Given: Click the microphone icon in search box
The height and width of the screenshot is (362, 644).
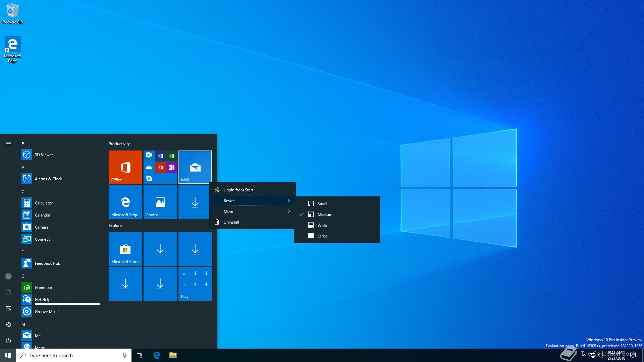Looking at the screenshot, I should [124, 355].
